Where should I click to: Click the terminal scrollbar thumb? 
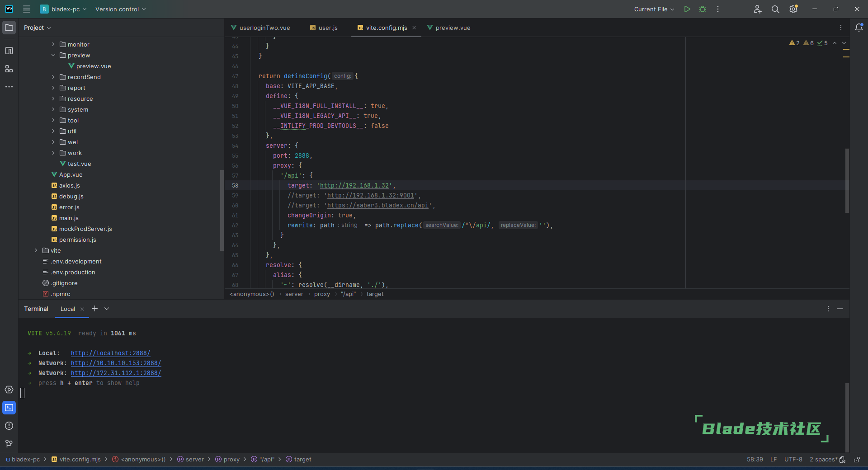tap(847, 417)
